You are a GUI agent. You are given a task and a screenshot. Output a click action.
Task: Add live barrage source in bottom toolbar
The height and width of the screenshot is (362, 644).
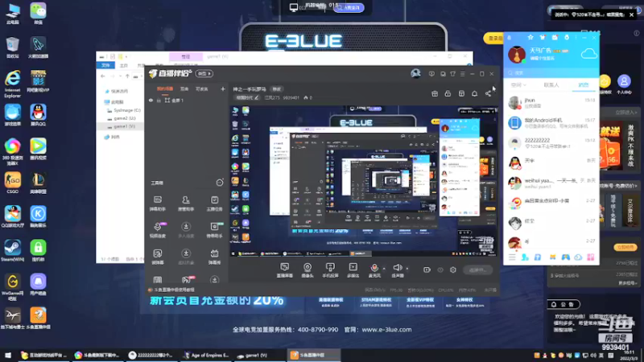coord(284,270)
